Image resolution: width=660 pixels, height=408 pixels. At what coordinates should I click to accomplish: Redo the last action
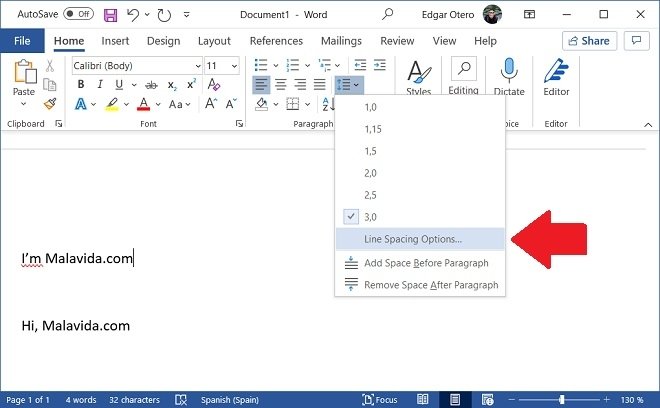coord(164,15)
